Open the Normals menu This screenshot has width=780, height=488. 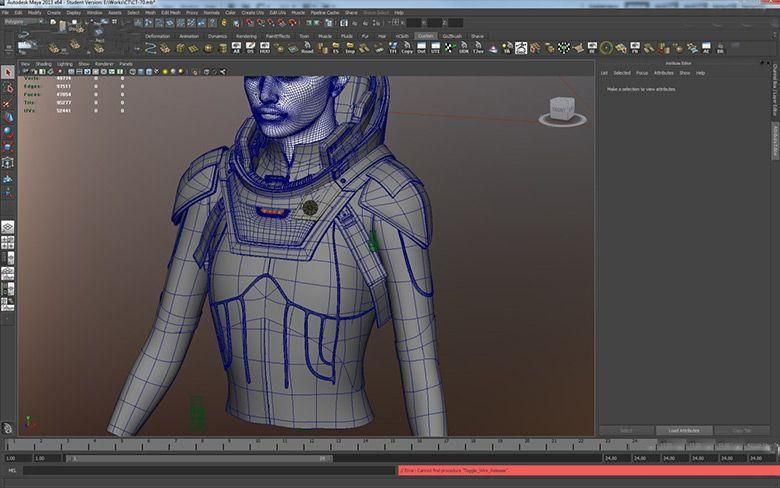(x=211, y=12)
